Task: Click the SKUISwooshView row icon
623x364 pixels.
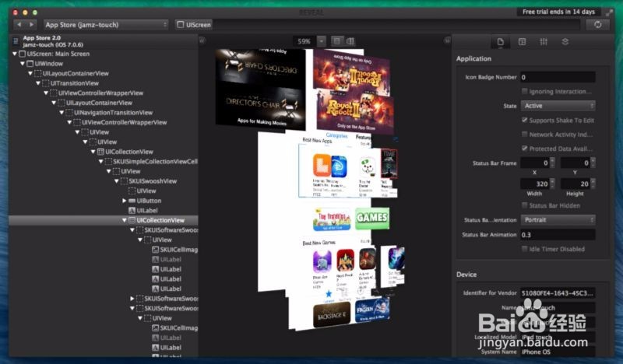Action: [x=125, y=181]
